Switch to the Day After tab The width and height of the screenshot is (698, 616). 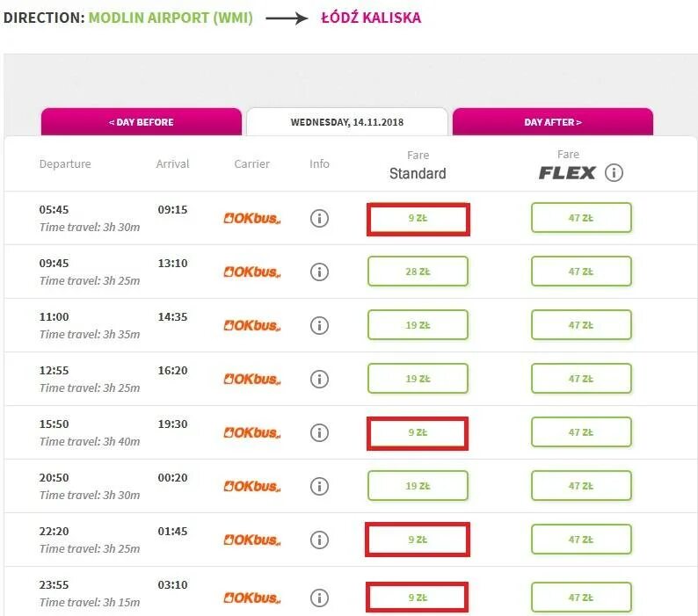pyautogui.click(x=553, y=122)
